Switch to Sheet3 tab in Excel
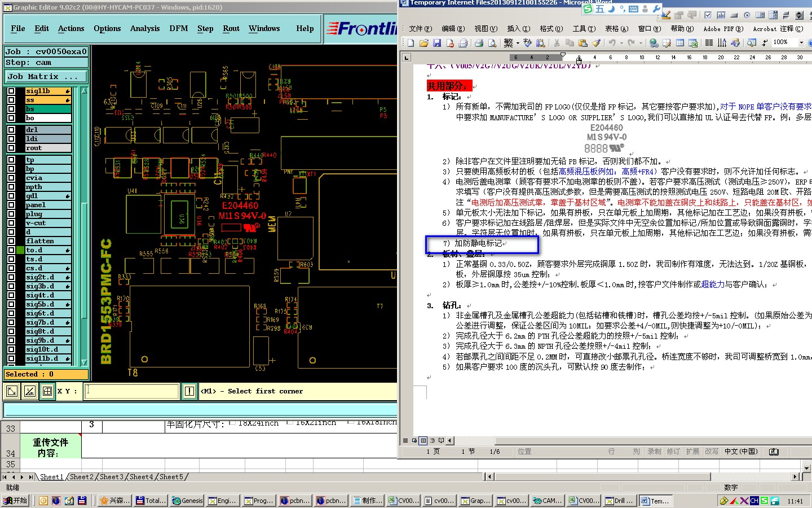812x508 pixels. 112,477
